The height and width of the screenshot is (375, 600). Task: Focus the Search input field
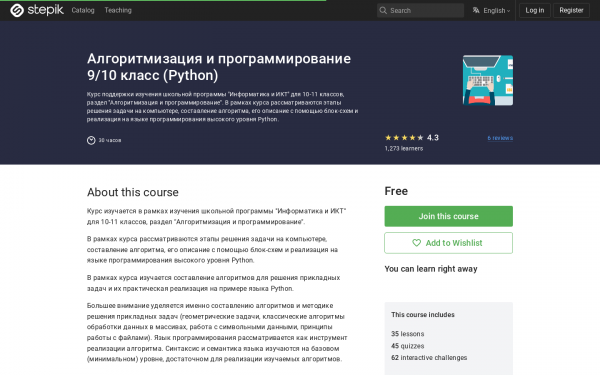point(420,10)
